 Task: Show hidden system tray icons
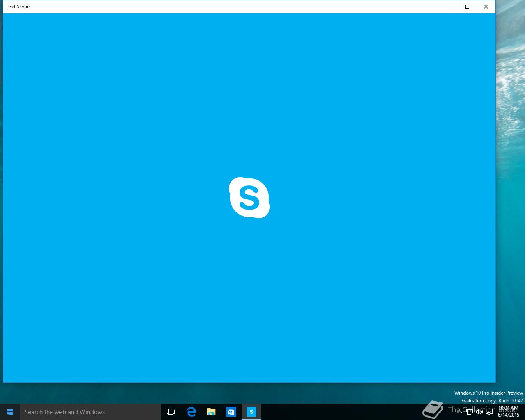click(x=460, y=412)
